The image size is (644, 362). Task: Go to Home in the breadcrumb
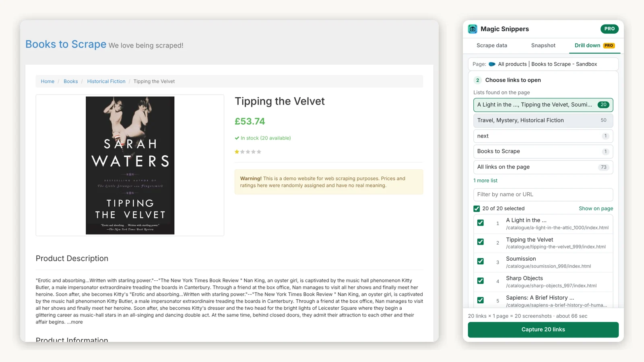(x=47, y=81)
